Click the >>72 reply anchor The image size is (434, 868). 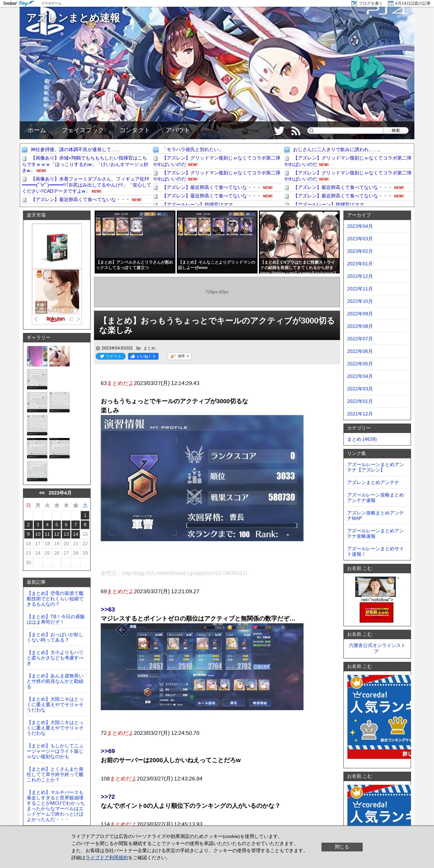pos(108,797)
